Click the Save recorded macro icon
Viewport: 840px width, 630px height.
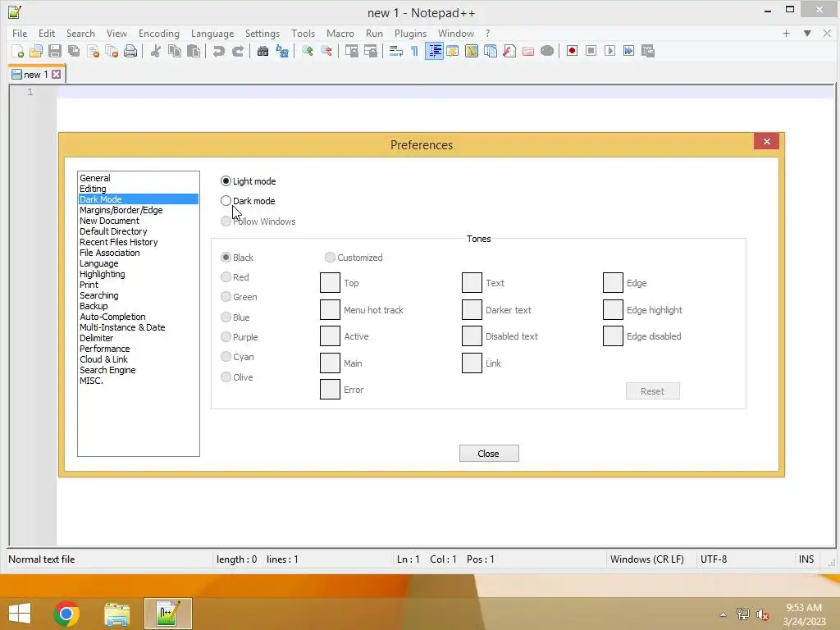tap(648, 51)
